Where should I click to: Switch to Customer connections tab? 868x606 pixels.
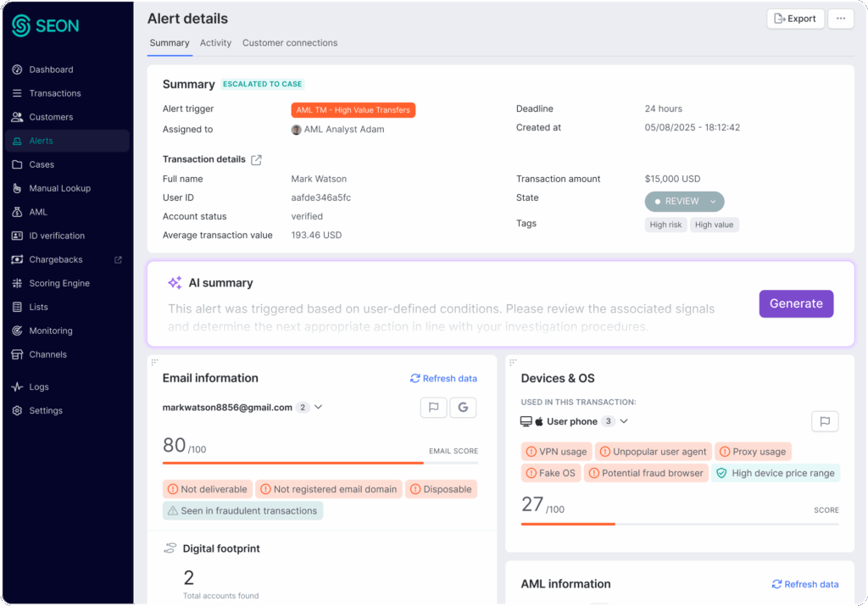pos(289,43)
